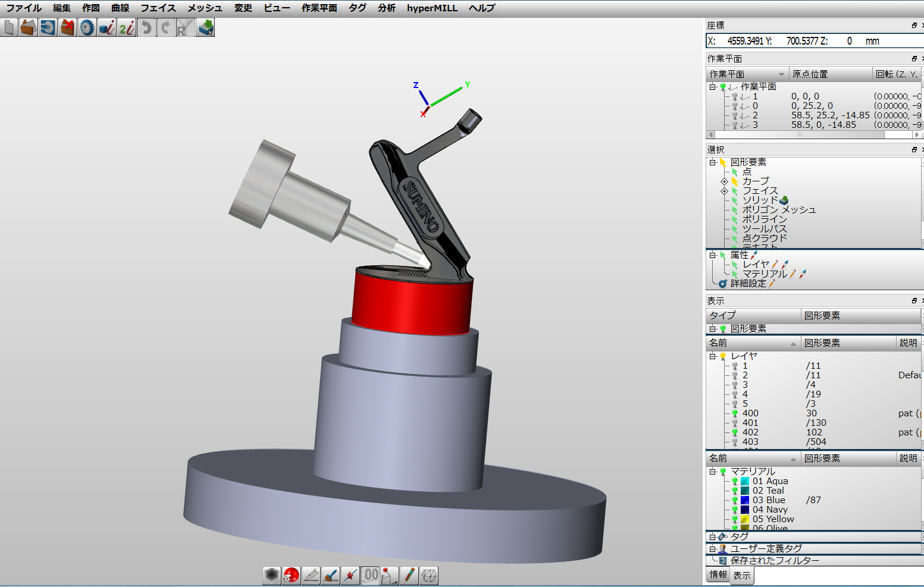Image resolution: width=924 pixels, height=587 pixels.
Task: Expand the タグ section
Action: [712, 537]
